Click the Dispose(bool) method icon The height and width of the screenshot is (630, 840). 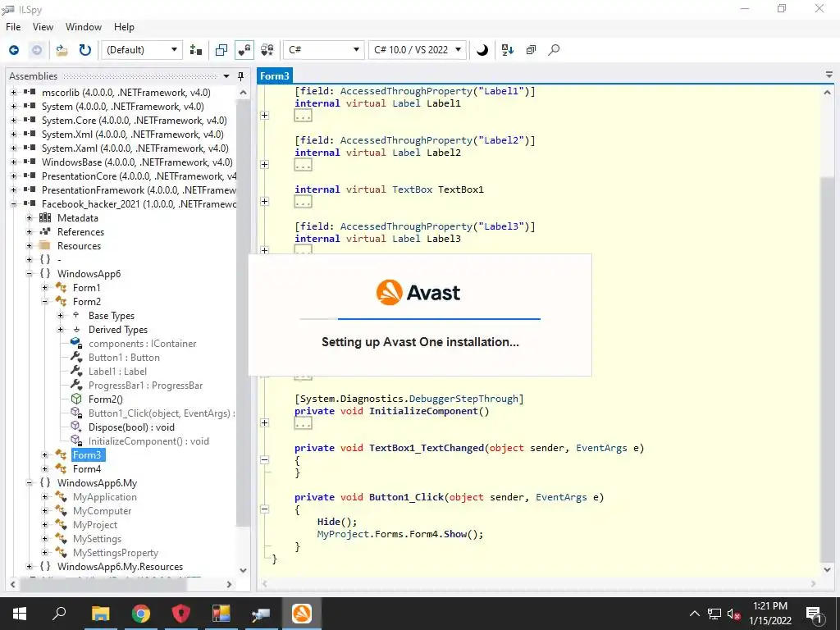[76, 427]
